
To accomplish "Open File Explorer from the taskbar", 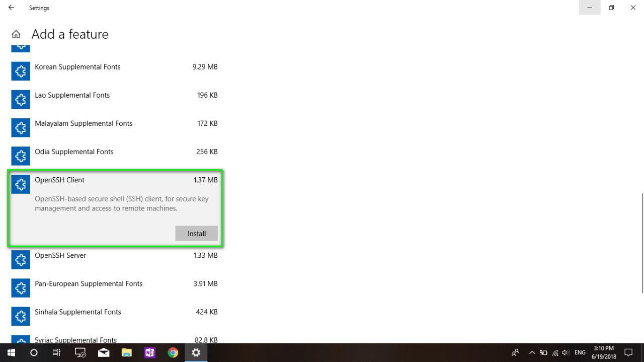I will (127, 352).
